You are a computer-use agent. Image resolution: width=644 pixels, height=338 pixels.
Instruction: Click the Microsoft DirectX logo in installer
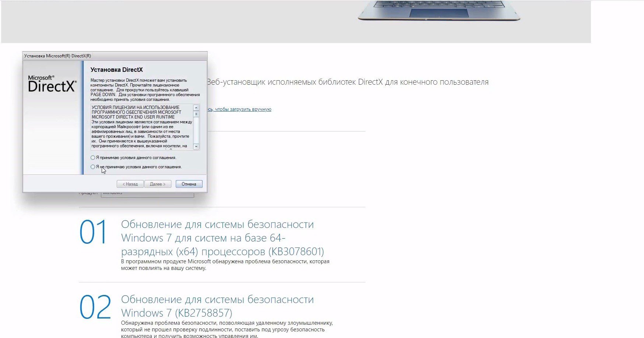[52, 84]
